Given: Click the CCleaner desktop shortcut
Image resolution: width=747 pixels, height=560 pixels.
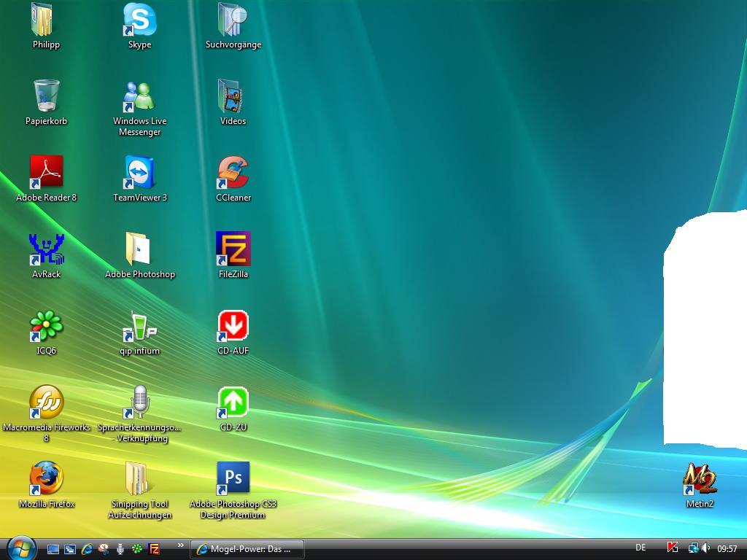Looking at the screenshot, I should tap(233, 174).
